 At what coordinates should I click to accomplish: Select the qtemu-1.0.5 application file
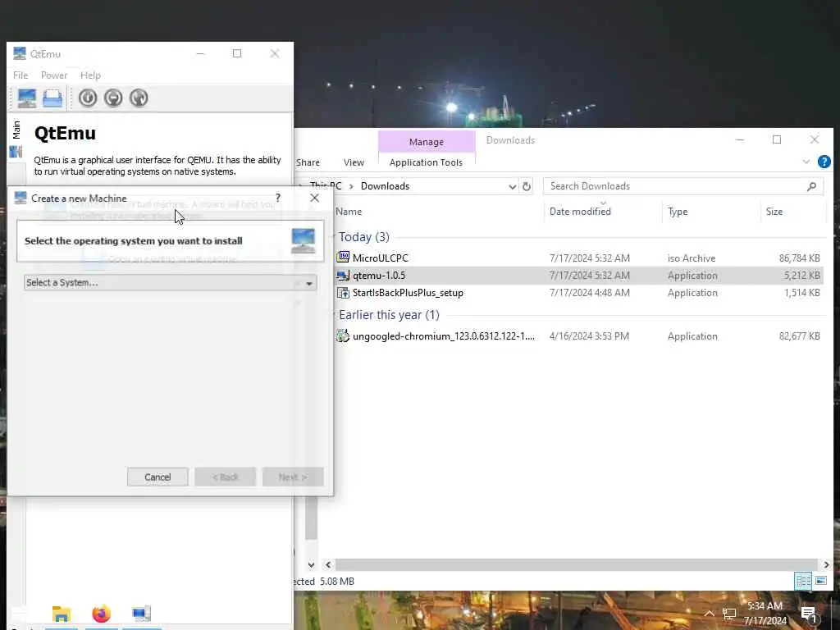point(379,276)
